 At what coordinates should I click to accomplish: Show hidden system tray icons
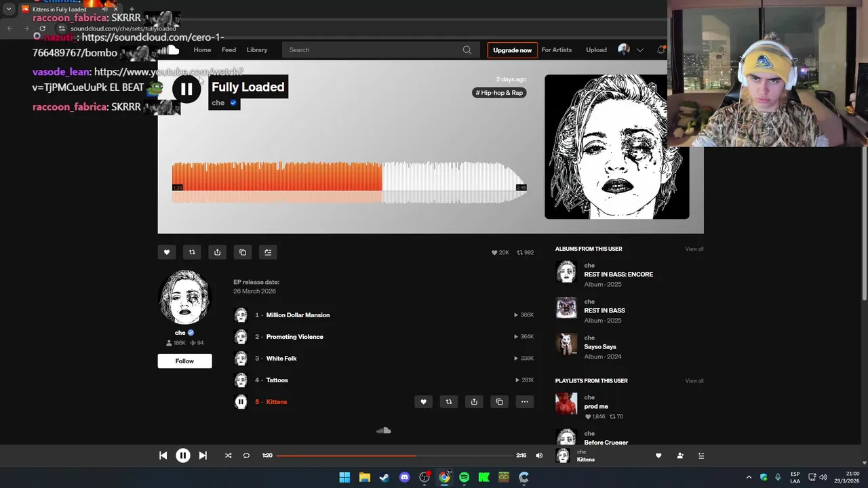pyautogui.click(x=749, y=477)
